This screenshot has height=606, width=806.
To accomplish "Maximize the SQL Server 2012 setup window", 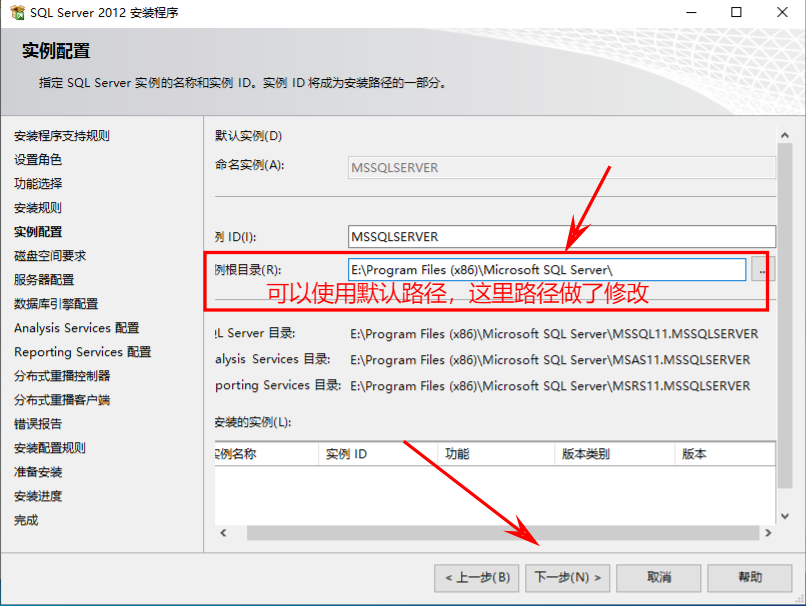I will pyautogui.click(x=736, y=12).
